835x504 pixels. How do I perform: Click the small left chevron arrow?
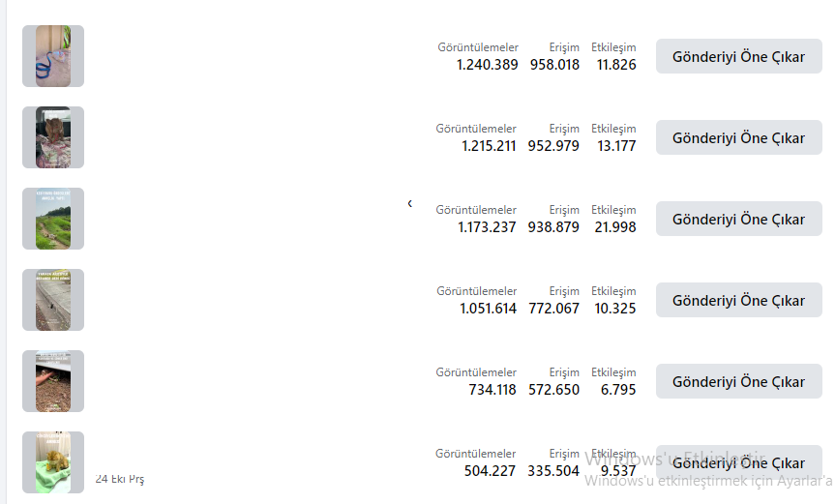(x=409, y=203)
